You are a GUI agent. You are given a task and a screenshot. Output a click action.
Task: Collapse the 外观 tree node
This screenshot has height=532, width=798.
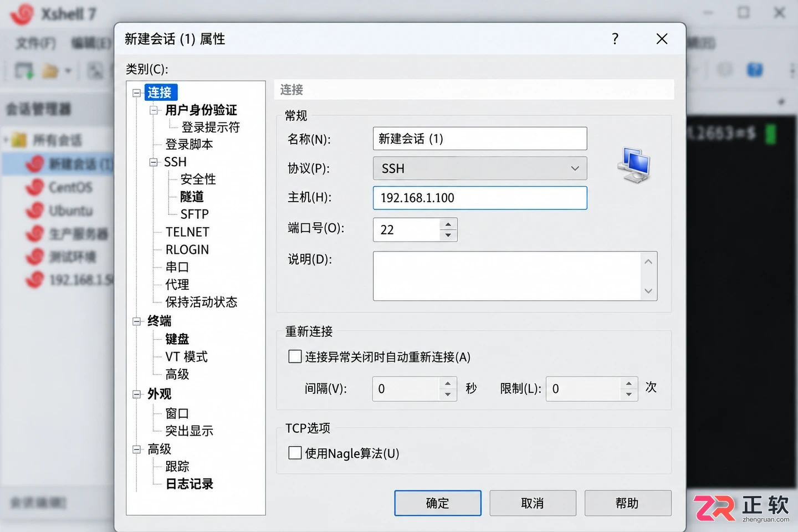pyautogui.click(x=137, y=395)
